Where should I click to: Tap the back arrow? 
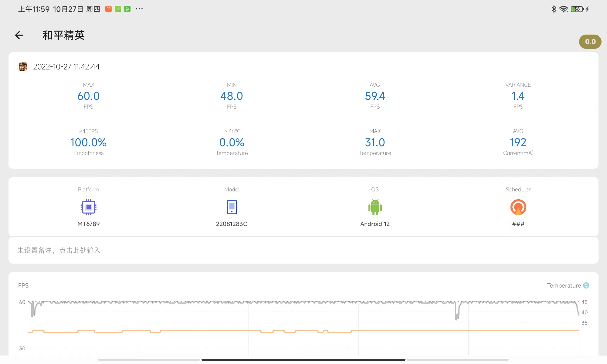click(19, 35)
